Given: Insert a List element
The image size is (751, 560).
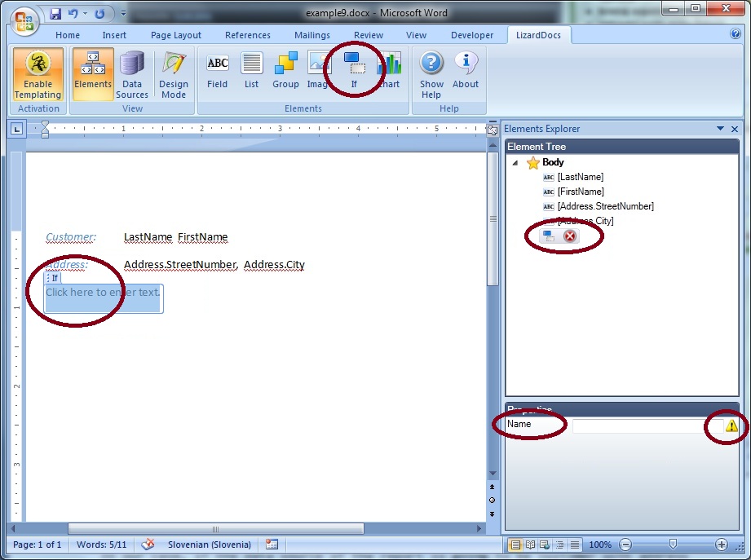Looking at the screenshot, I should (x=251, y=72).
